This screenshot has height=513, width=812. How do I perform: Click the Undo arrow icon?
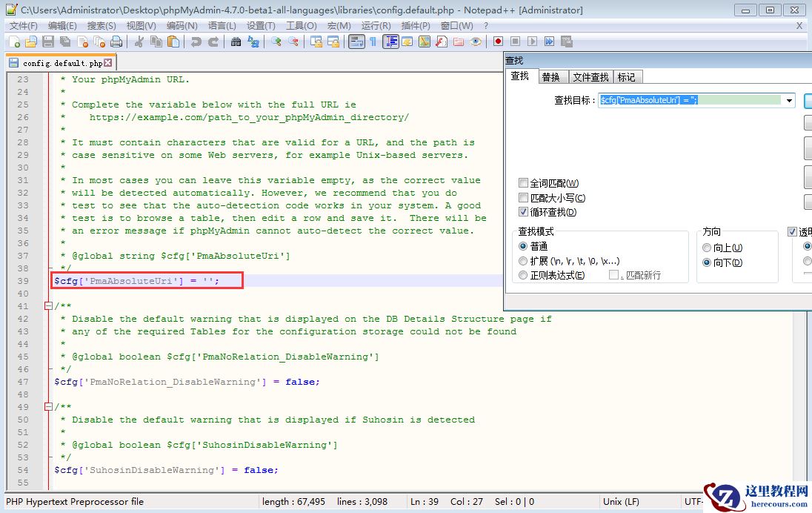tap(196, 42)
